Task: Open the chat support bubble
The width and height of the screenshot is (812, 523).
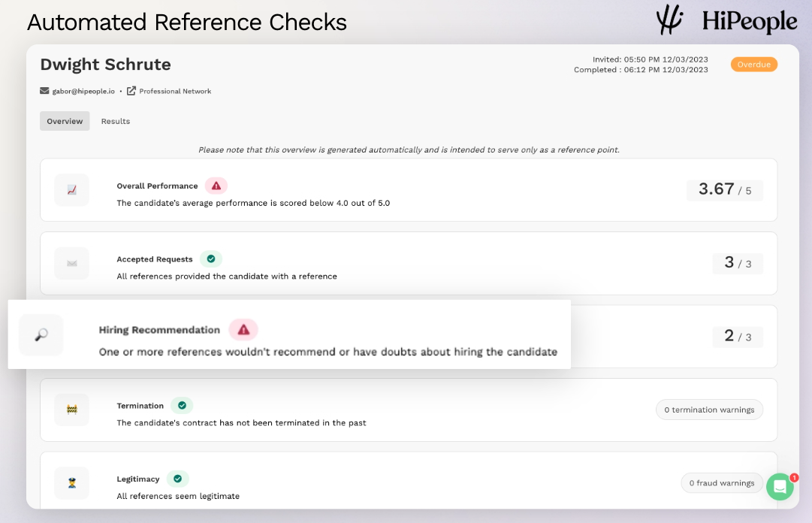Action: pos(780,486)
